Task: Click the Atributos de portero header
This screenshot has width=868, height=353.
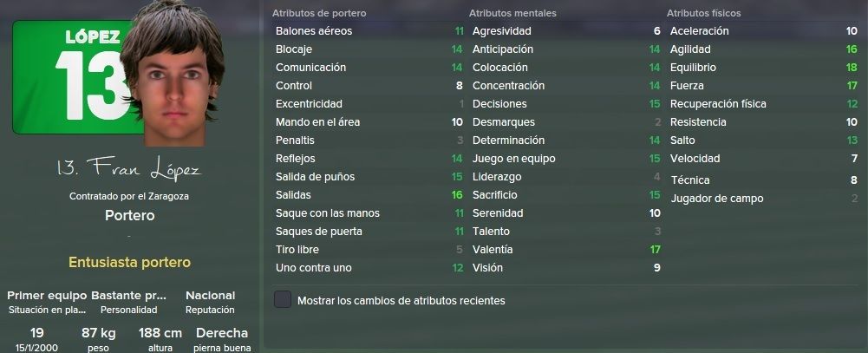Action: (x=319, y=13)
